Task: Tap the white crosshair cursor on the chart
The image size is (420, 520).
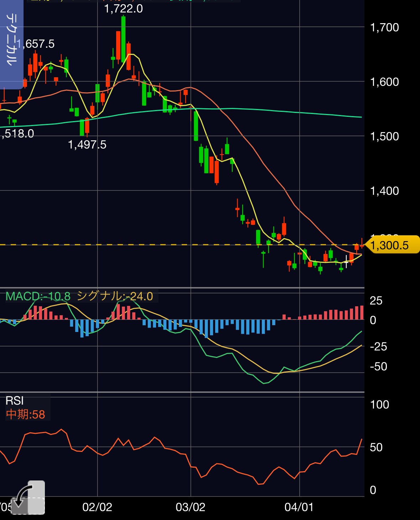Action: click(x=346, y=262)
